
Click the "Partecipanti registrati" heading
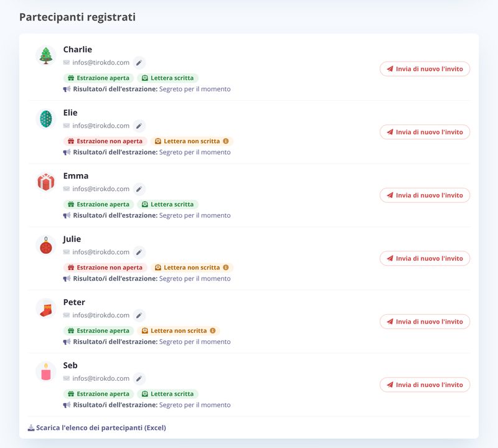[77, 17]
